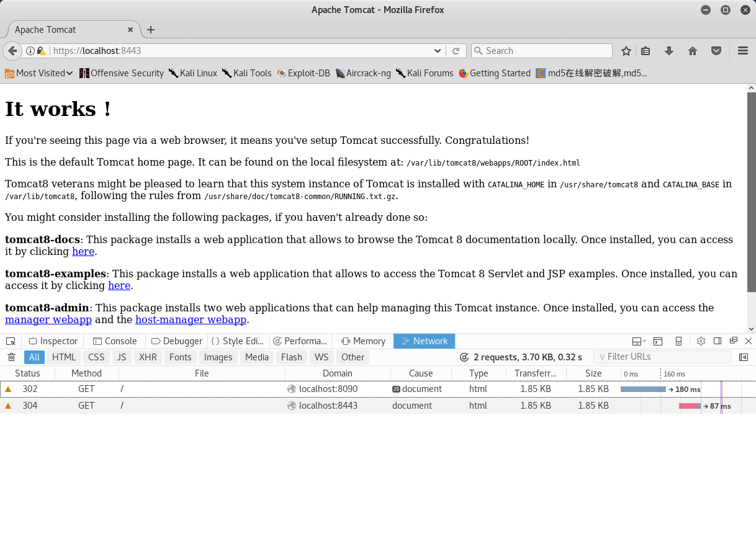Bookmark this page with the star icon
This screenshot has width=756, height=539.
pos(626,51)
